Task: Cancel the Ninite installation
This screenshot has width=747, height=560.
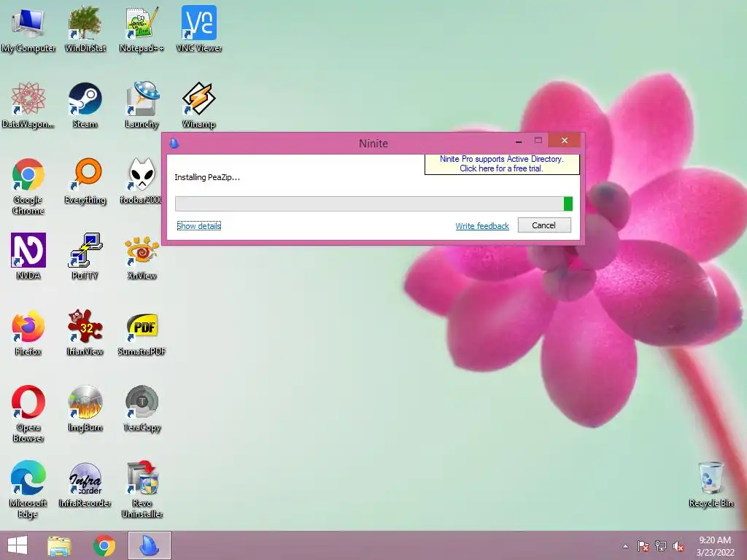Action: 544,225
